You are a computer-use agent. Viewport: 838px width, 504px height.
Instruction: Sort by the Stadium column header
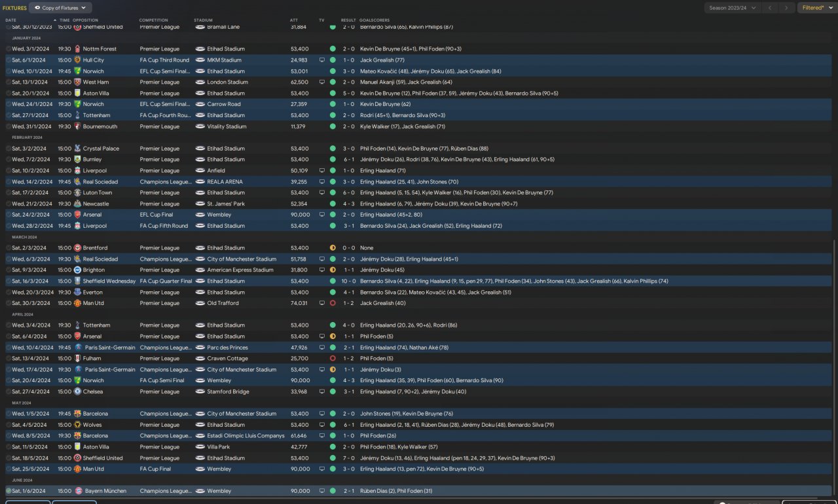(x=203, y=20)
